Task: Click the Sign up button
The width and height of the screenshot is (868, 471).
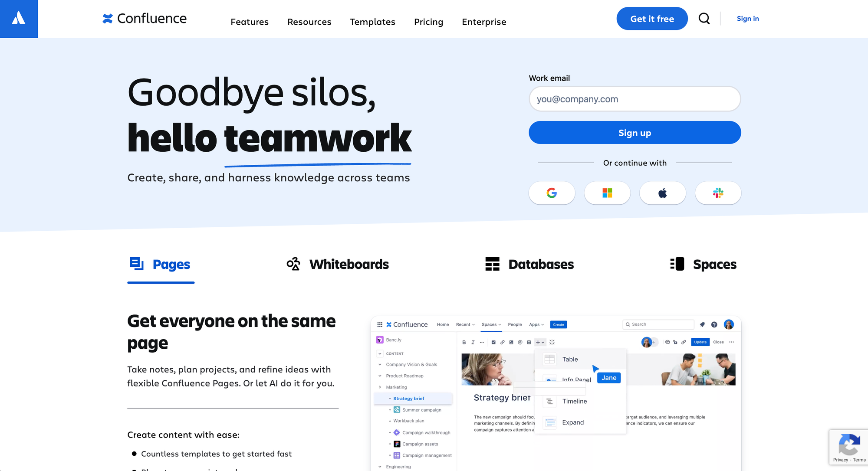Action: (x=635, y=133)
